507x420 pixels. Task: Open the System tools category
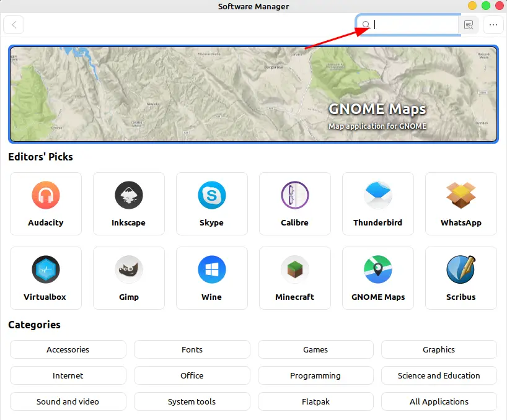[192, 401]
